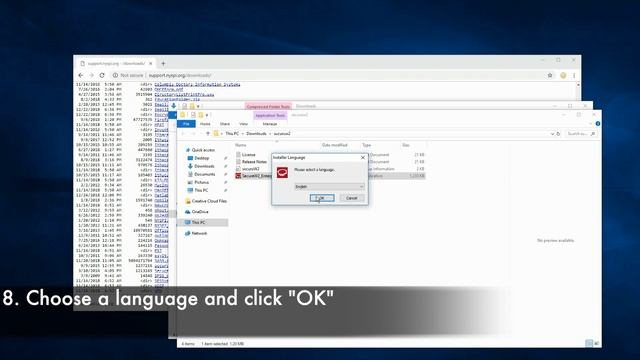Image resolution: width=640 pixels, height=360 pixels.
Task: Open Downloads in the Explorer sidebar
Action: point(204,166)
